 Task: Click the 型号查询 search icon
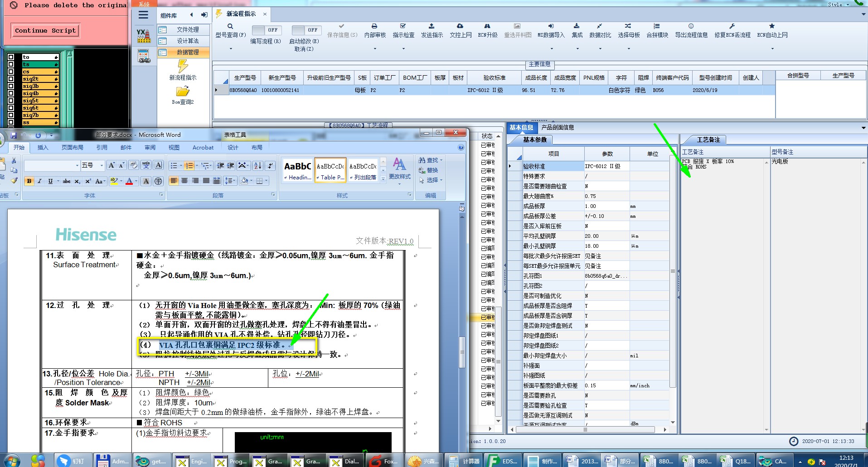coord(230,26)
